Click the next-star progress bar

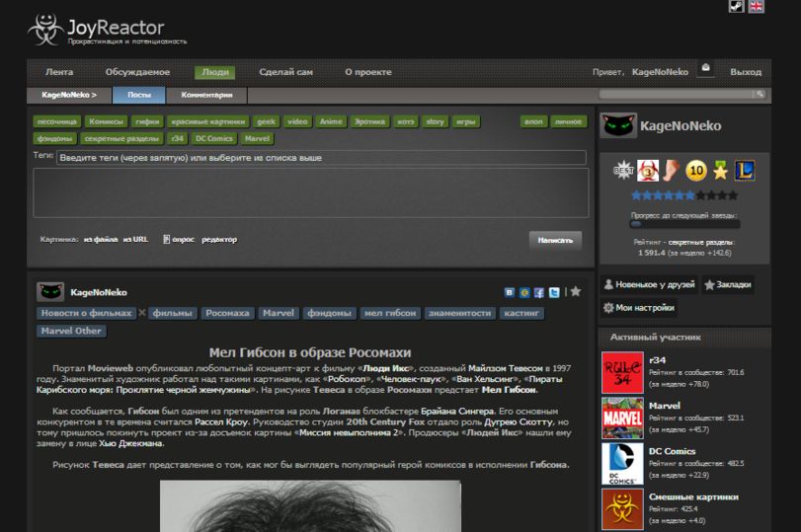[x=684, y=224]
